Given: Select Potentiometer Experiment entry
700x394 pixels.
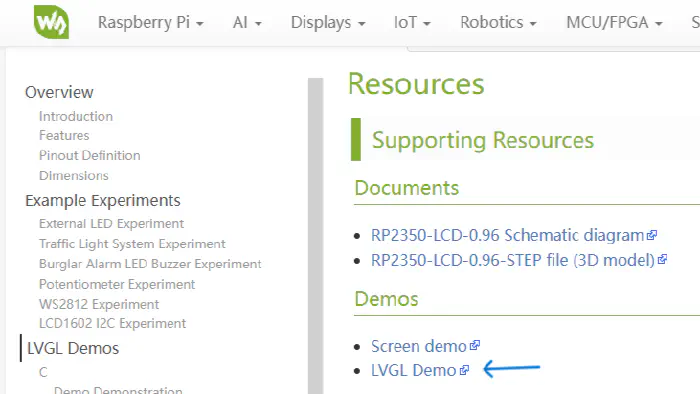Looking at the screenshot, I should [x=117, y=284].
